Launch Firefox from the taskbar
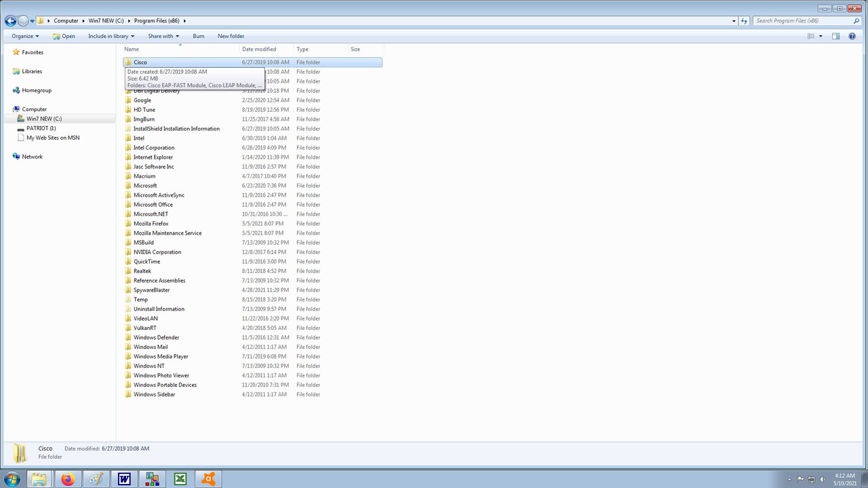Image resolution: width=868 pixels, height=488 pixels. point(67,479)
